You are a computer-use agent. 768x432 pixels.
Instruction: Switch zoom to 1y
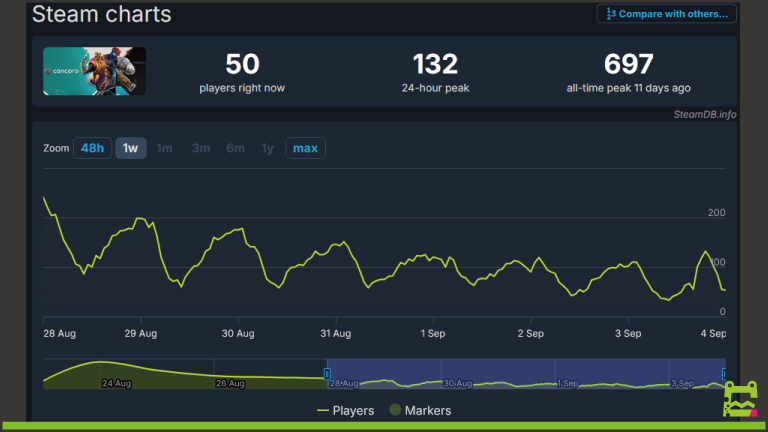[267, 148]
